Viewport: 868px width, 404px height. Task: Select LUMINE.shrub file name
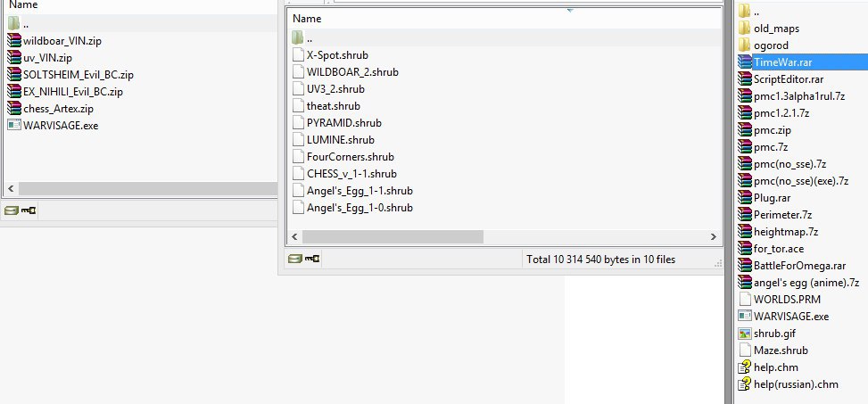pos(341,140)
